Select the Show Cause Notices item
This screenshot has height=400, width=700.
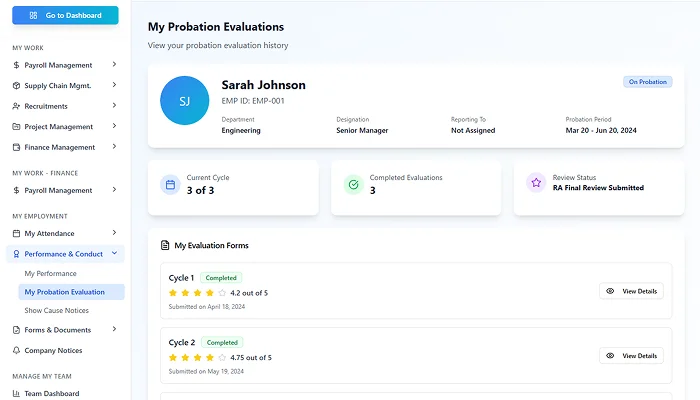tap(56, 311)
